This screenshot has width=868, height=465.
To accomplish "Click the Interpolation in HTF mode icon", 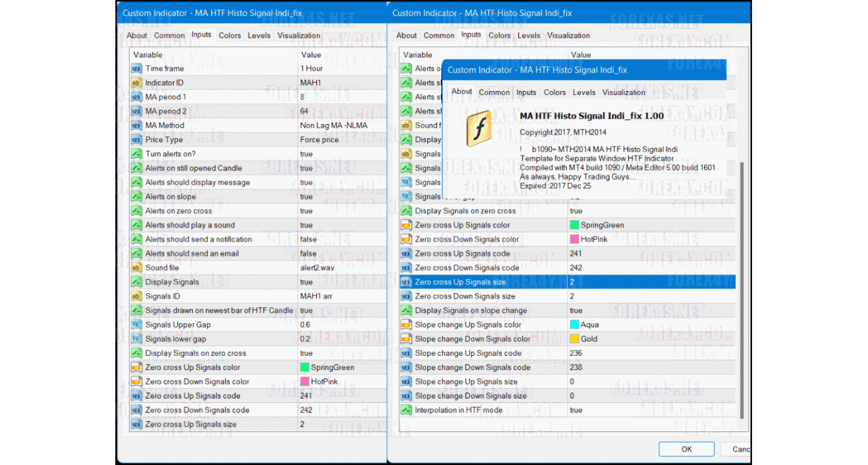I will [x=406, y=410].
